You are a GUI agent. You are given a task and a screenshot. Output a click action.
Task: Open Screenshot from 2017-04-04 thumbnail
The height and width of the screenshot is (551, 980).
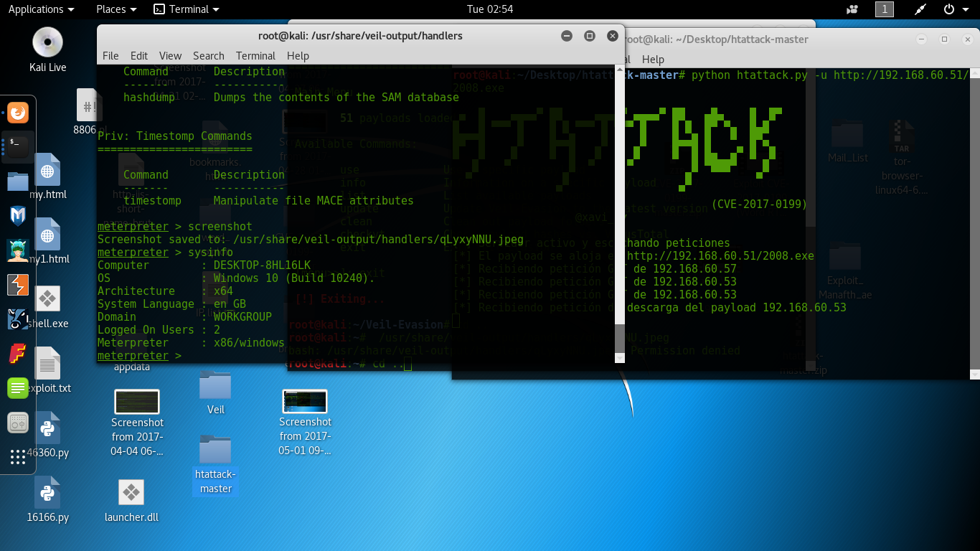tap(137, 423)
